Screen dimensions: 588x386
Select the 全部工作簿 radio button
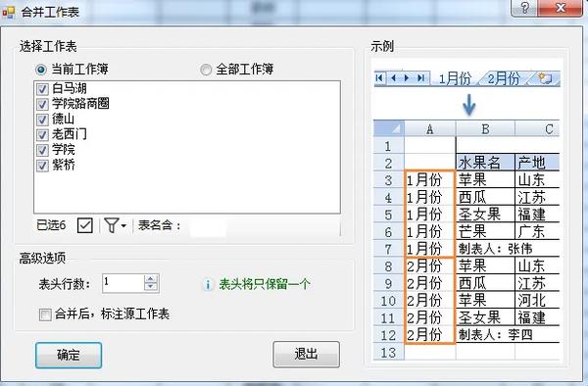tap(206, 70)
